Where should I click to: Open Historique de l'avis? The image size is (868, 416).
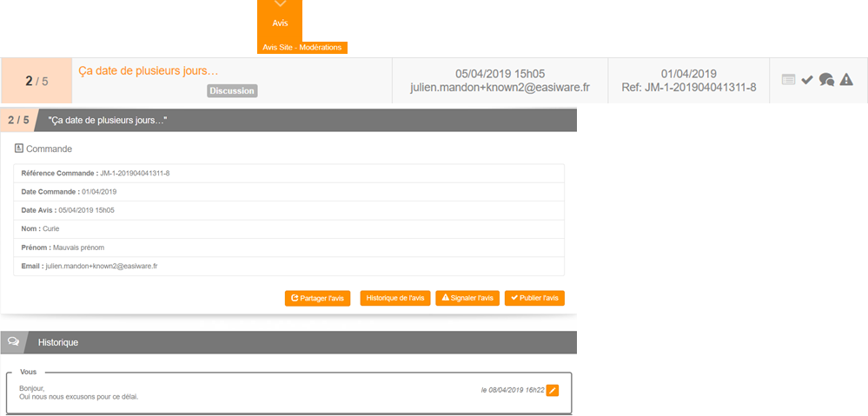(x=395, y=298)
